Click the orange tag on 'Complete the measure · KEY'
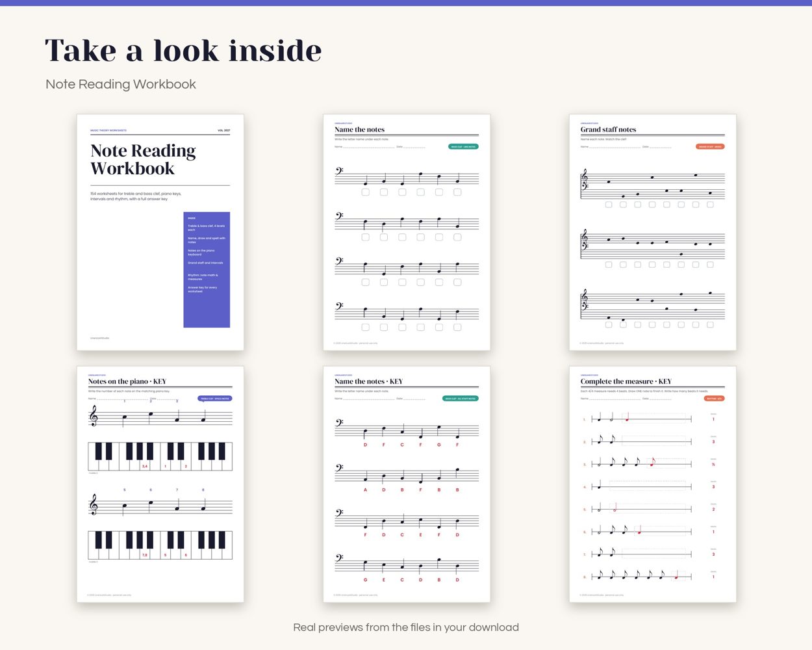The width and height of the screenshot is (812, 650). (715, 398)
